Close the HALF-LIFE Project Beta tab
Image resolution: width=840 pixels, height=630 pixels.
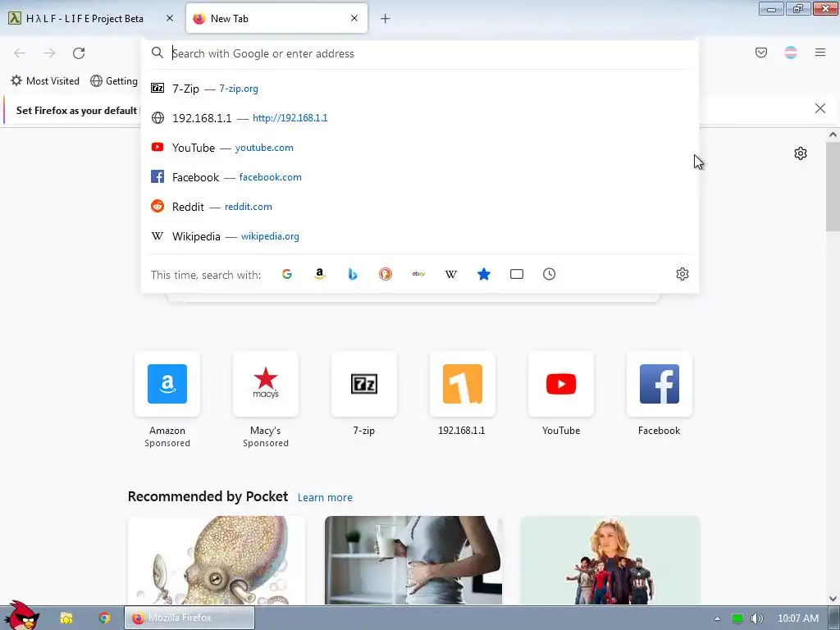[169, 18]
